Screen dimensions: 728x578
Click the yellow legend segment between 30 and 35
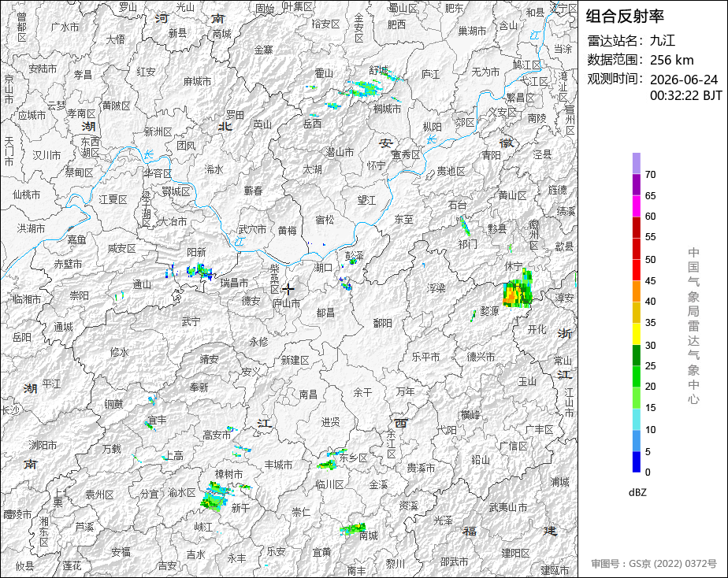tap(636, 334)
